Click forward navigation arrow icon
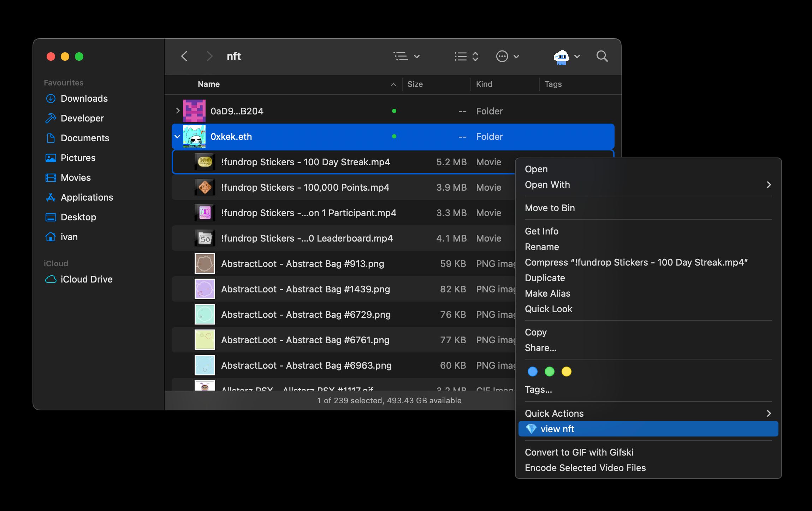Viewport: 812px width, 511px height. point(209,56)
